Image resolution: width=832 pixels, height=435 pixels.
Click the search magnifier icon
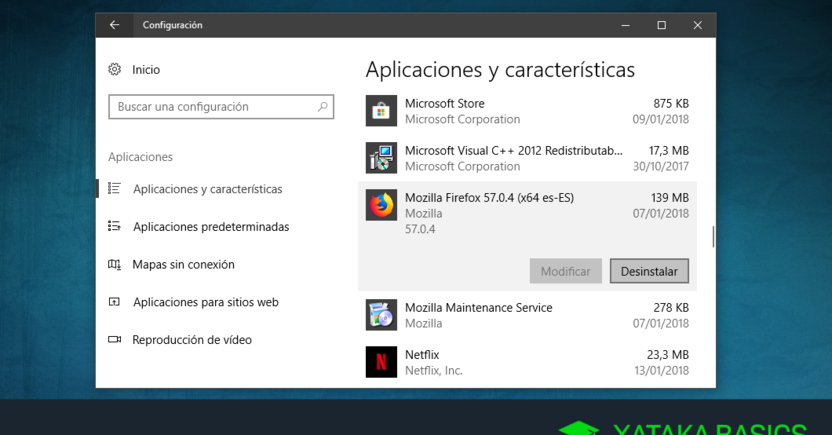pos(322,107)
